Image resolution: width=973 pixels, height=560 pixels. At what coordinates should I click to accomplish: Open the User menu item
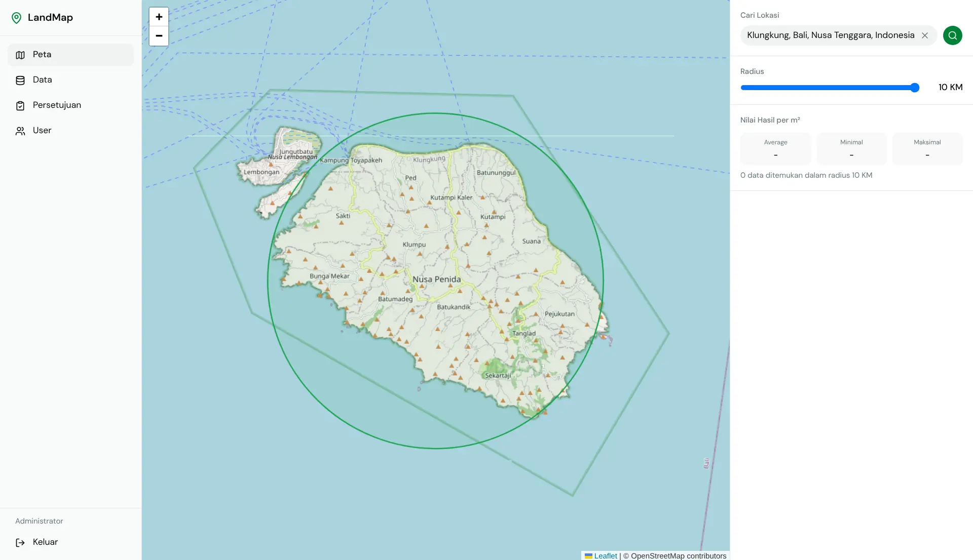click(x=71, y=131)
